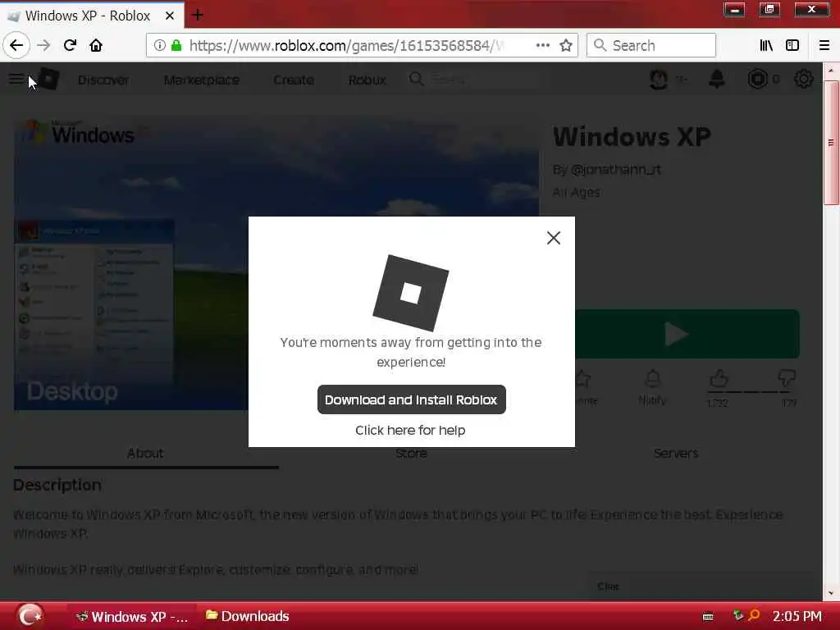The image size is (840, 630).
Task: Check the Robux balance icon
Action: point(757,80)
